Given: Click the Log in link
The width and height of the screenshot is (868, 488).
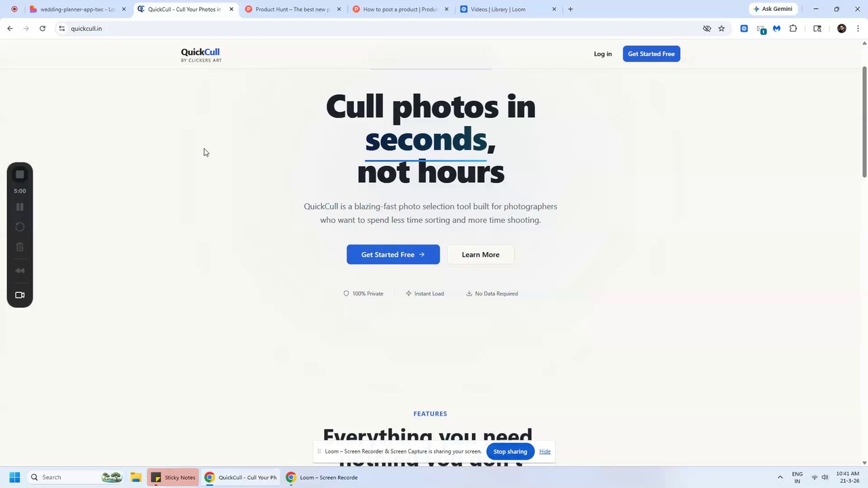Looking at the screenshot, I should [603, 54].
